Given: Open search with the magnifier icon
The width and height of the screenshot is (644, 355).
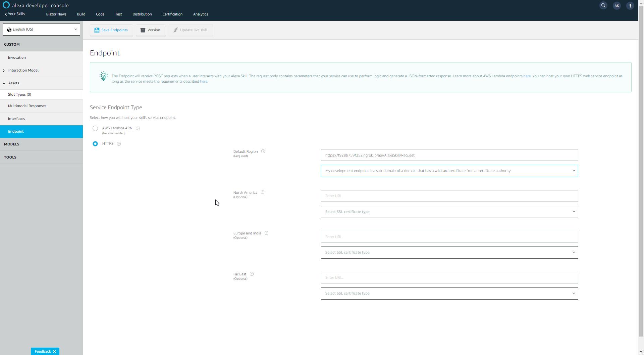Looking at the screenshot, I should (603, 5).
